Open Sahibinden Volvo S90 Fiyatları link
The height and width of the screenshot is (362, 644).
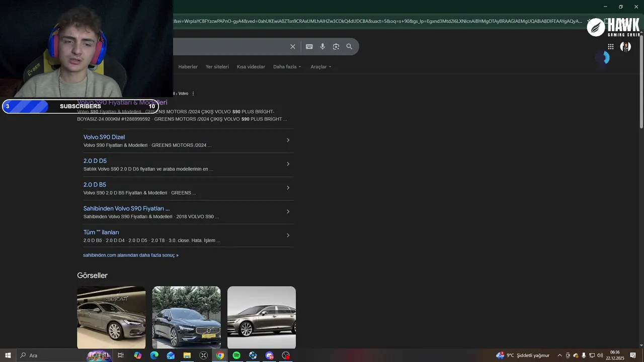pos(126,209)
